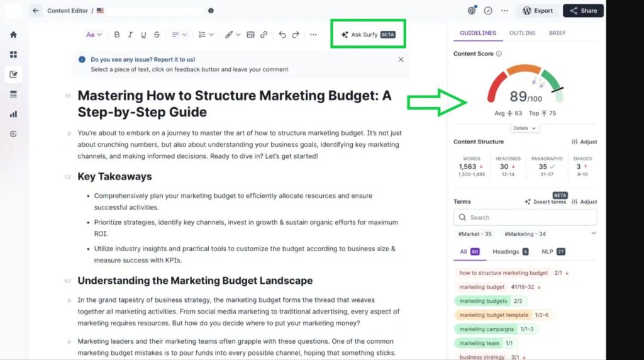The image size is (644, 360).
Task: Undo the last edit
Action: click(x=282, y=35)
